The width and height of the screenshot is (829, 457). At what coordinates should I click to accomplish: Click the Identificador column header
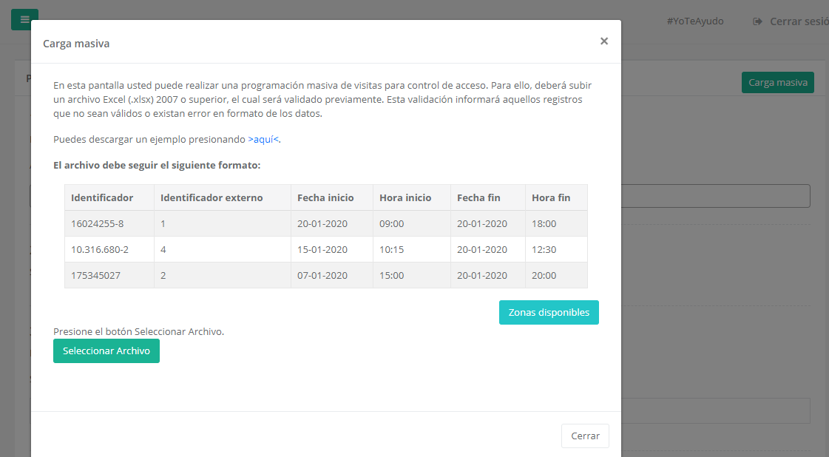[x=102, y=198]
